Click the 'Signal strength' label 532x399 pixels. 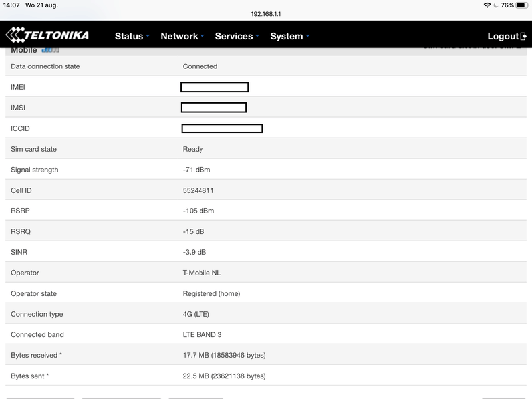[35, 170]
